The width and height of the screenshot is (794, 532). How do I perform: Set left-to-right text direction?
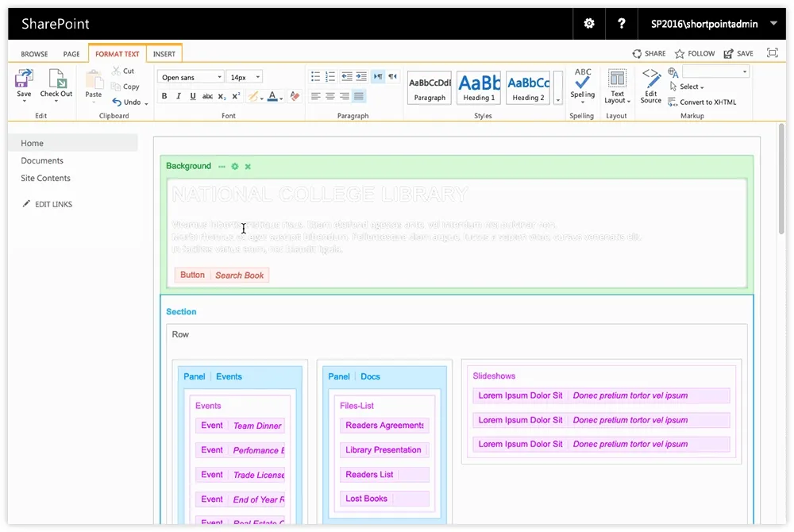pos(378,76)
